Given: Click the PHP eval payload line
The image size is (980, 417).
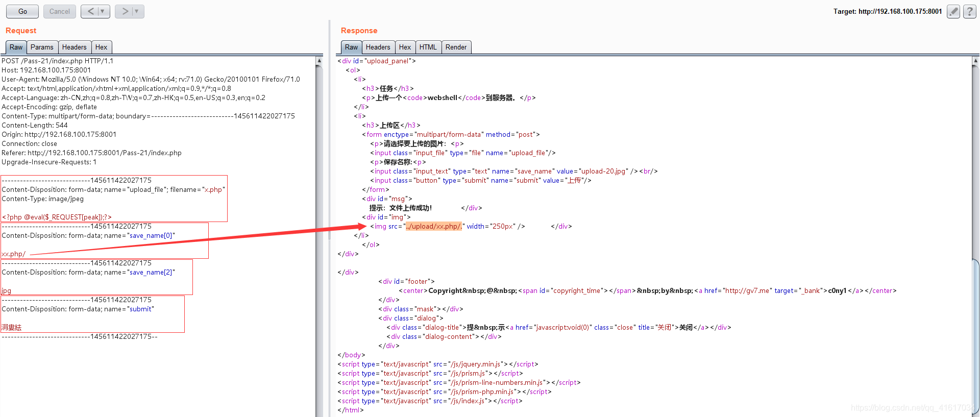Looking at the screenshot, I should (57, 217).
